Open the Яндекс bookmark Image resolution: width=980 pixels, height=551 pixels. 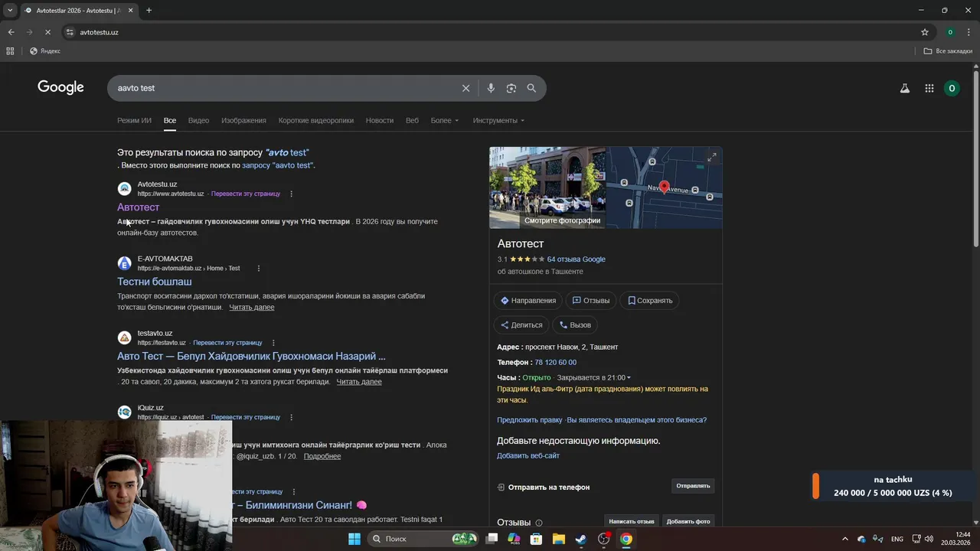pyautogui.click(x=45, y=51)
